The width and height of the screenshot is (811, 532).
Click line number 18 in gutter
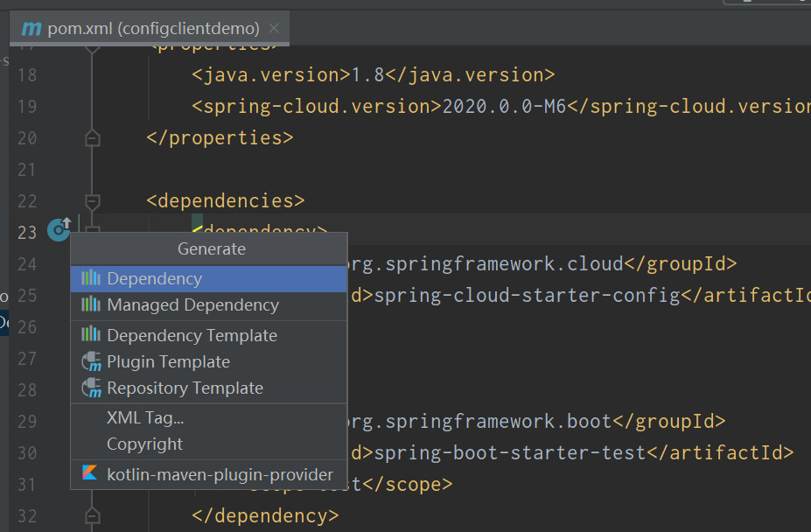(27, 75)
